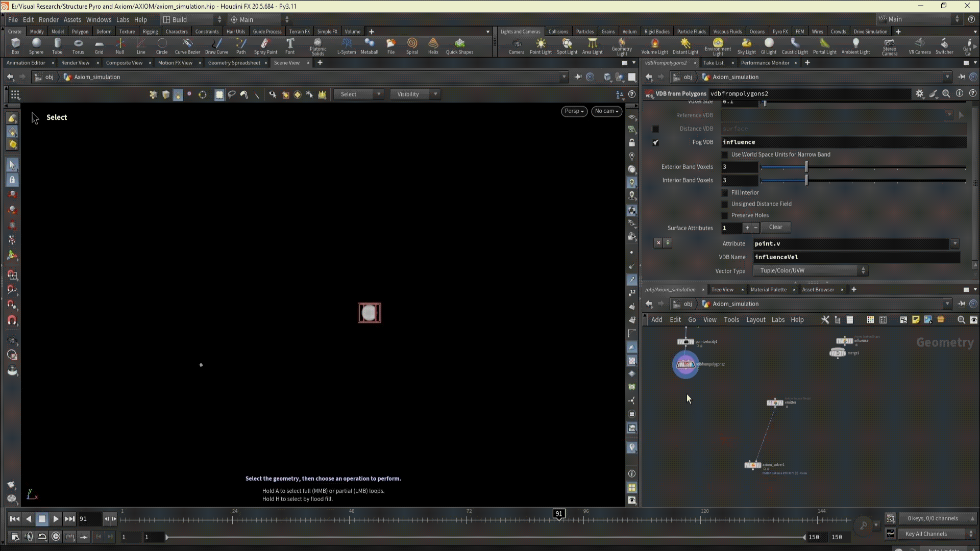Click the Torus shelf tool

(78, 45)
